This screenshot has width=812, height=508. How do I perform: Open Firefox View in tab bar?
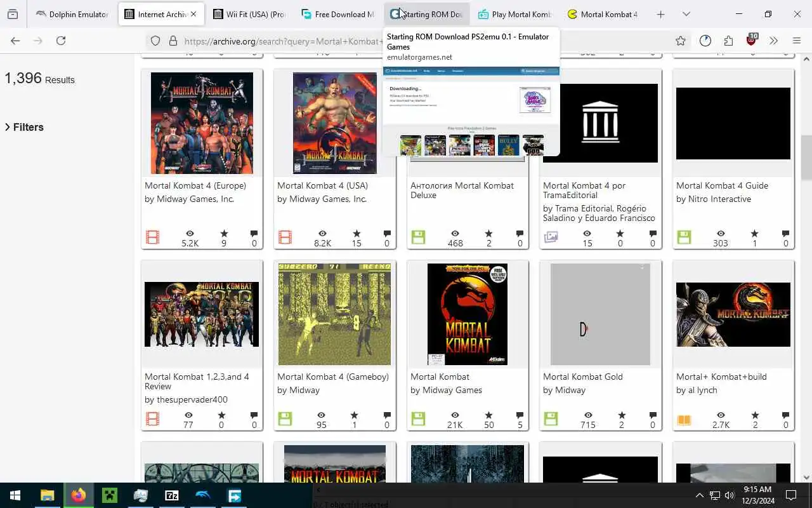click(13, 14)
